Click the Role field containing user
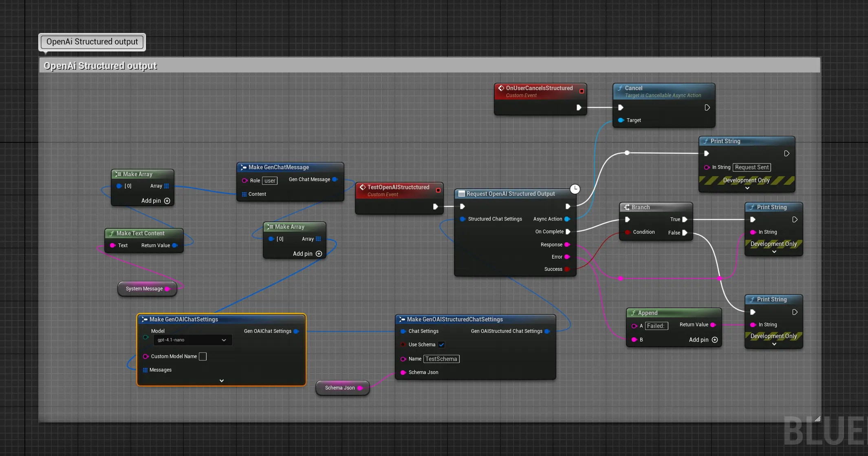 [270, 181]
